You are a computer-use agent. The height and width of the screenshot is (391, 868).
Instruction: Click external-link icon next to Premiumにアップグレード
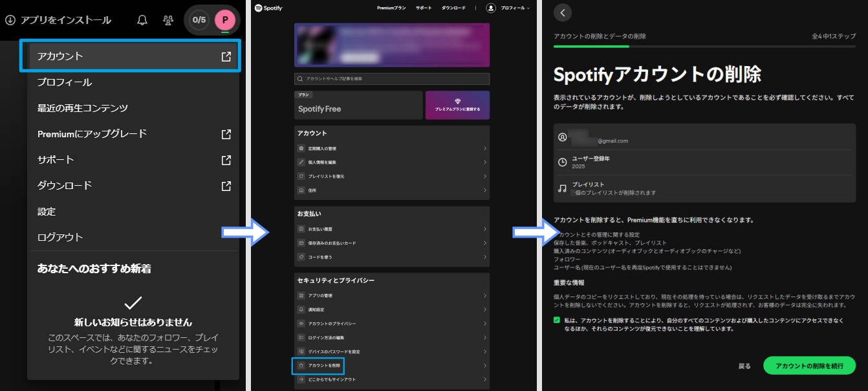pos(226,134)
